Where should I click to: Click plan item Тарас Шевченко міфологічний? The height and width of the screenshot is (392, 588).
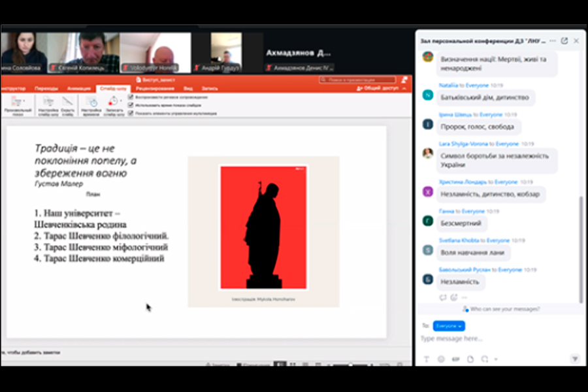101,247
